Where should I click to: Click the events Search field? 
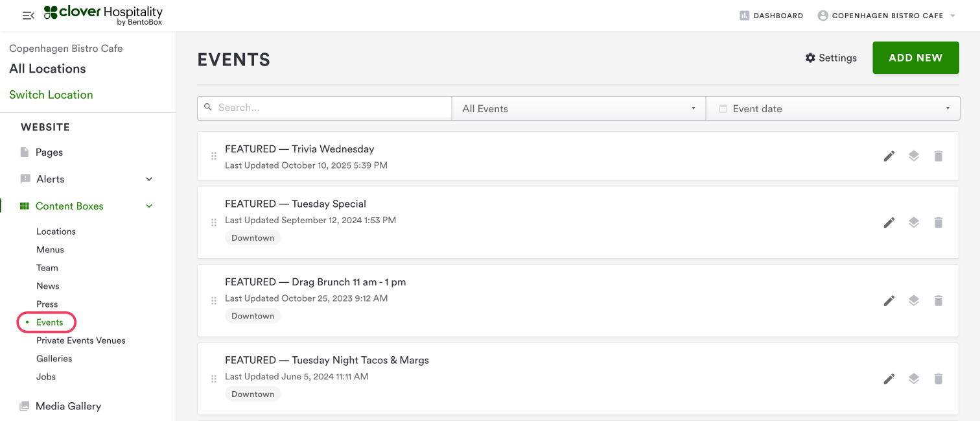[x=331, y=108]
